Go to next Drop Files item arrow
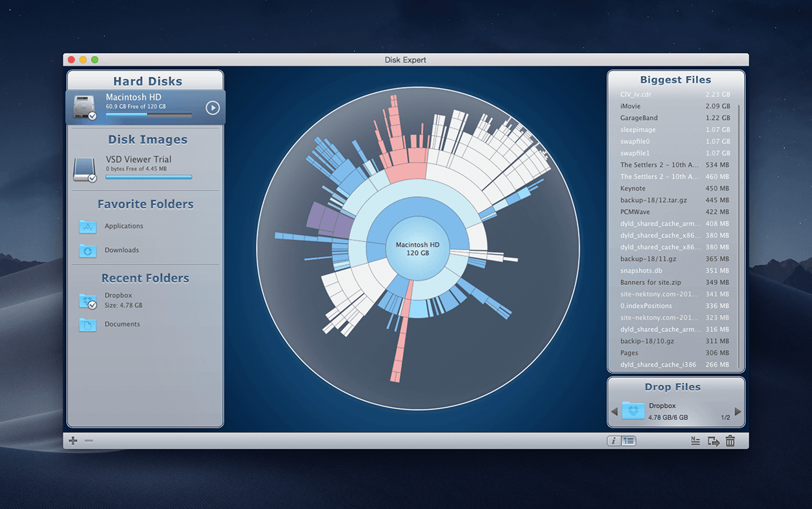 coord(738,411)
